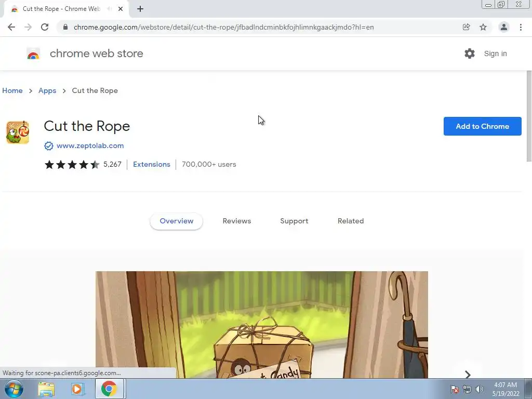Open the media player taskbar icon
This screenshot has height=399, width=532.
(x=77, y=389)
